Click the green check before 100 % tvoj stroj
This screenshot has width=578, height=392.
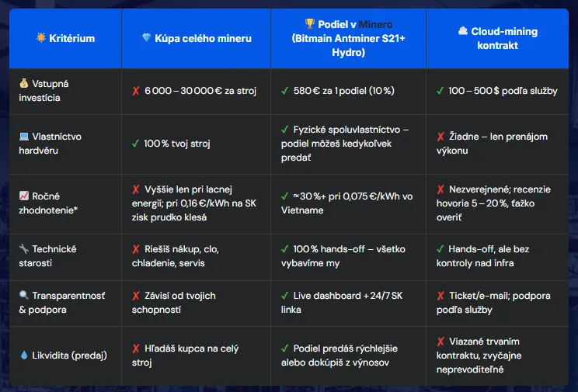click(136, 144)
